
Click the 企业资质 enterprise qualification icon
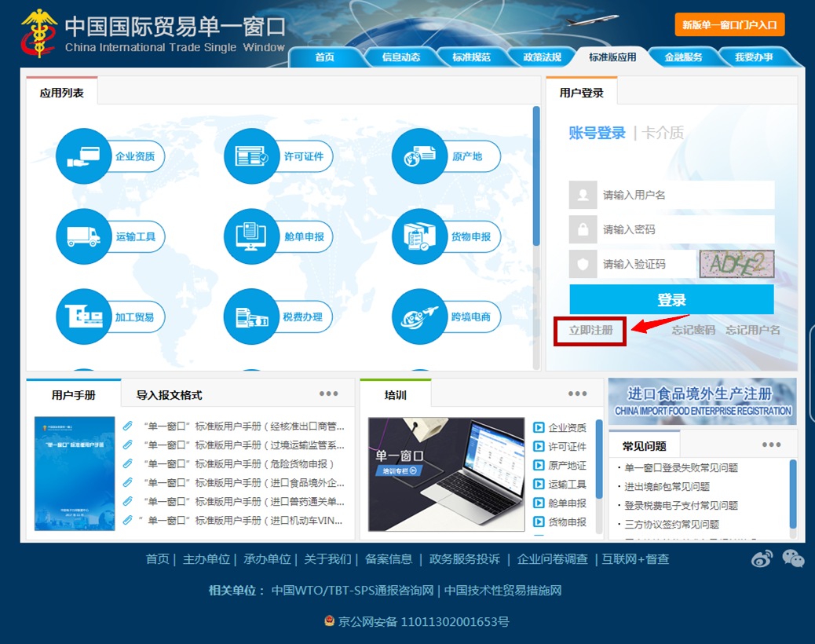84,156
